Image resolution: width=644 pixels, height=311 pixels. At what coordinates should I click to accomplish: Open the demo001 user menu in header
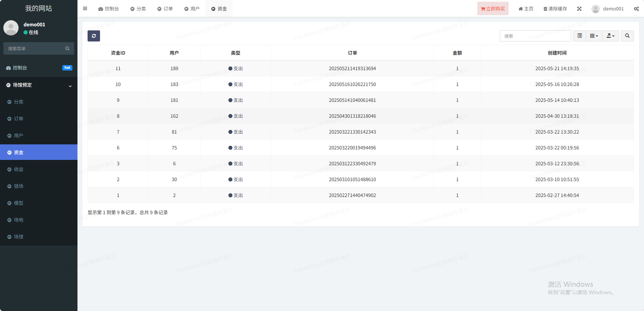[x=608, y=9]
